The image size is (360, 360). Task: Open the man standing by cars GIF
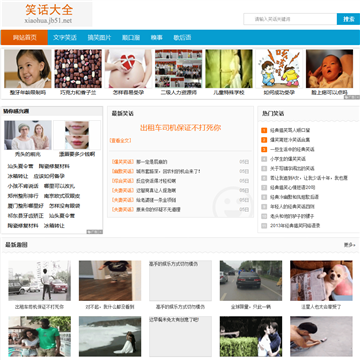(x=39, y=280)
